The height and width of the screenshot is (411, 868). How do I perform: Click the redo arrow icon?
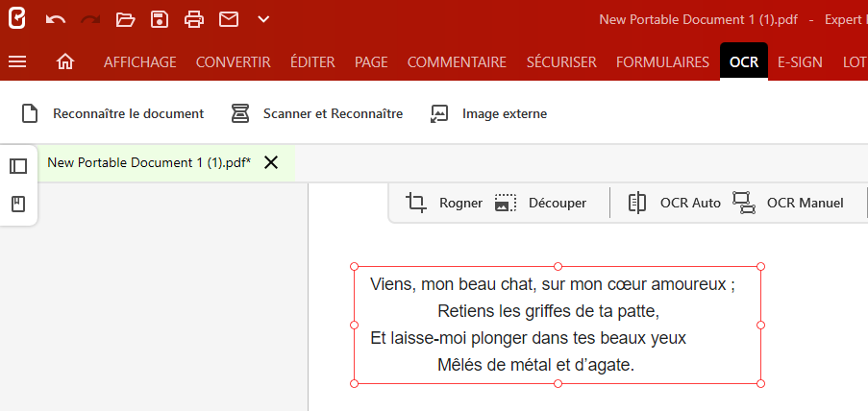(x=90, y=20)
